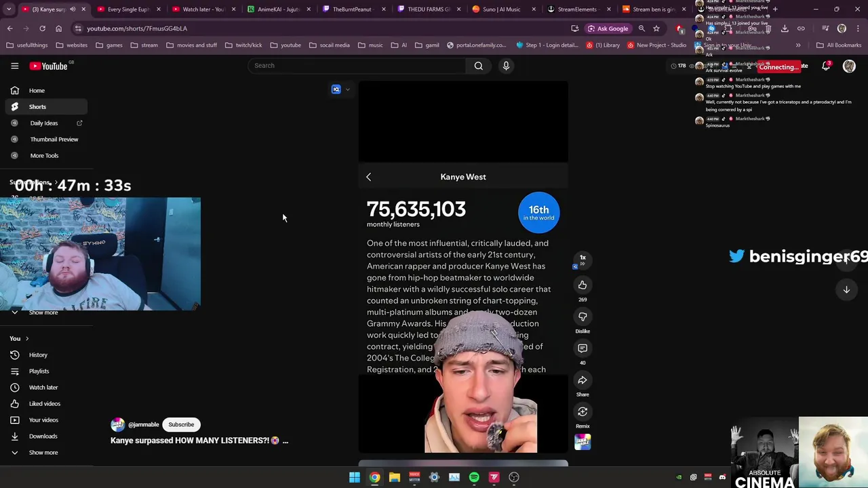The height and width of the screenshot is (488, 868).
Task: Like the Kanye short
Action: coord(583,285)
